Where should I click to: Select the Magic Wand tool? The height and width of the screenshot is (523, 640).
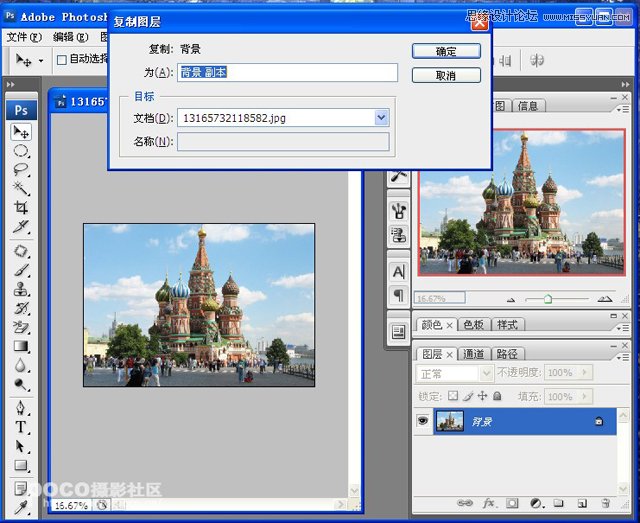(20, 189)
